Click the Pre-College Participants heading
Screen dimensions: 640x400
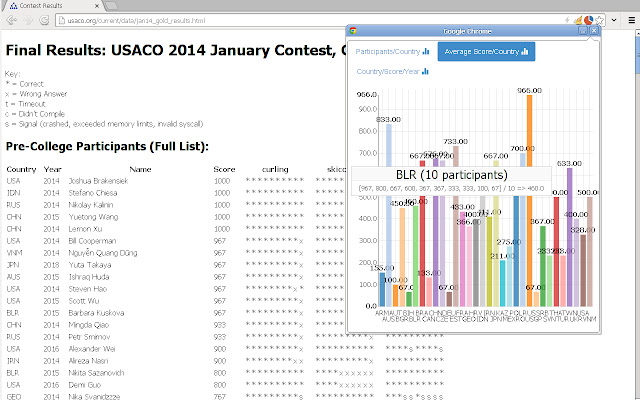[x=107, y=146]
